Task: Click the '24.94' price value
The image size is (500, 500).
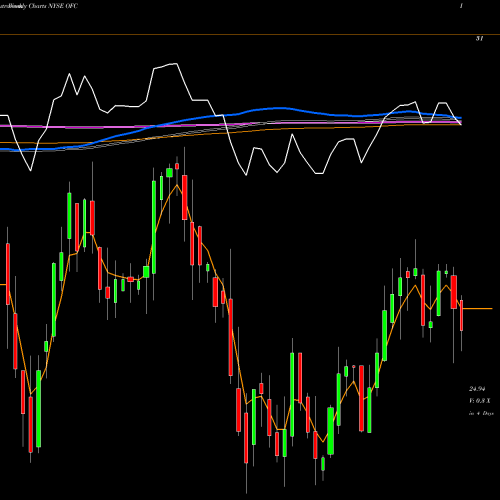Action: [x=477, y=389]
